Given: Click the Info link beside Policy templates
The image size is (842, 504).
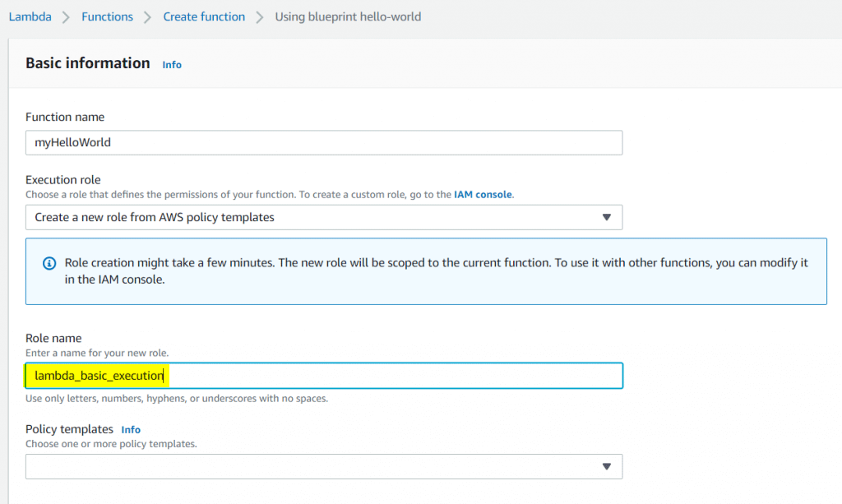Looking at the screenshot, I should point(131,429).
